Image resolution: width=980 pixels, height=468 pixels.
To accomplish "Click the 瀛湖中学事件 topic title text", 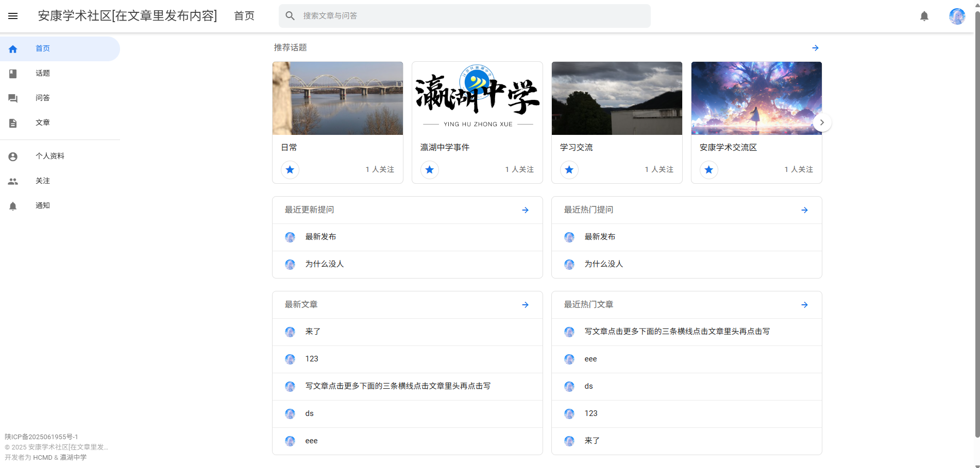I will pos(445,148).
